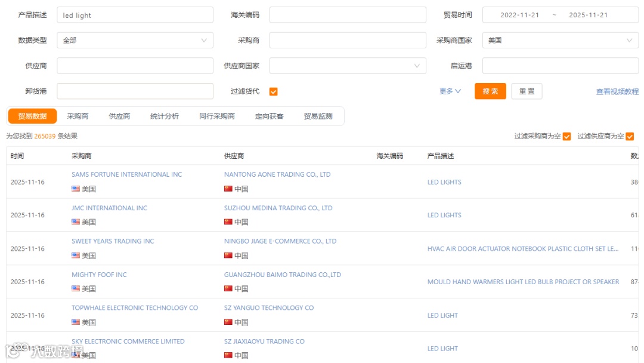This screenshot has height=363, width=644.
Task: Click the 重置 button
Action: click(527, 91)
